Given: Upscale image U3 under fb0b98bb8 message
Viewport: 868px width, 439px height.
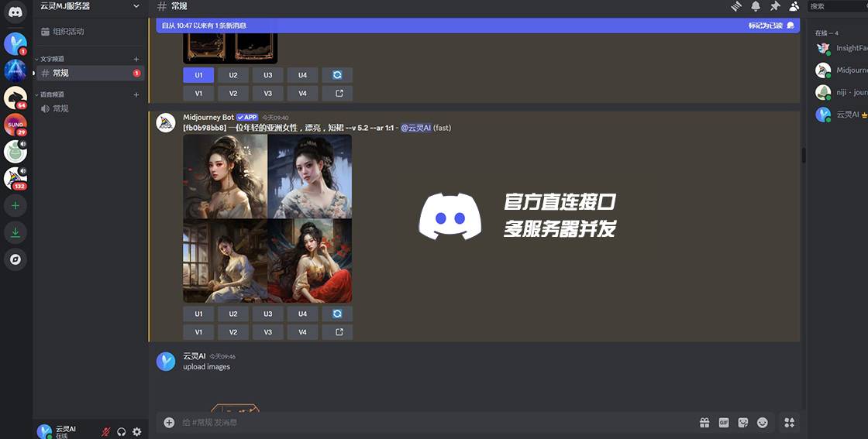Looking at the screenshot, I should click(268, 314).
